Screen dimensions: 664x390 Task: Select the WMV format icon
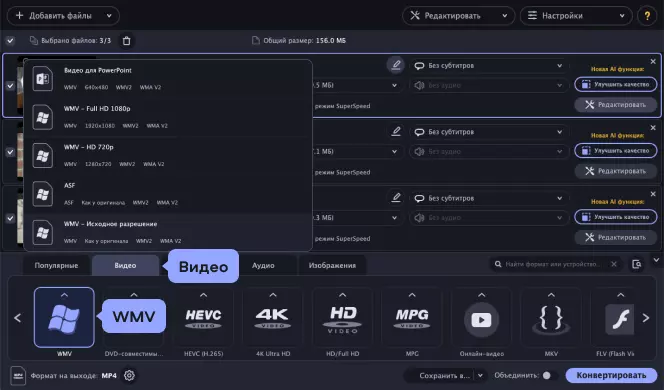click(x=64, y=317)
